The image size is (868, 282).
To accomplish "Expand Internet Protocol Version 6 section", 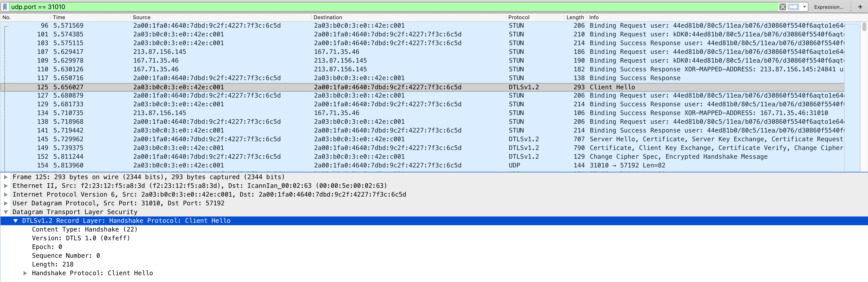I will pyautogui.click(x=6, y=194).
